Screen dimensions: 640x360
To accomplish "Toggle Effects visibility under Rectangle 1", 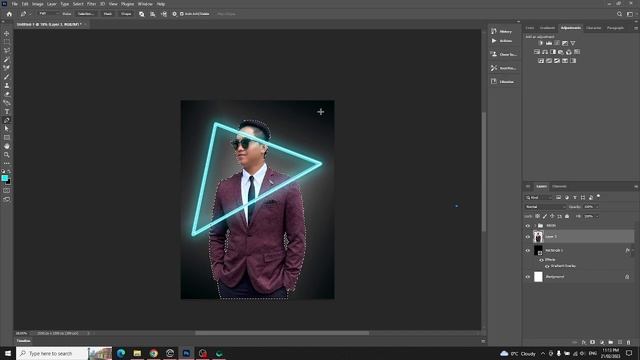I will pyautogui.click(x=542, y=260).
